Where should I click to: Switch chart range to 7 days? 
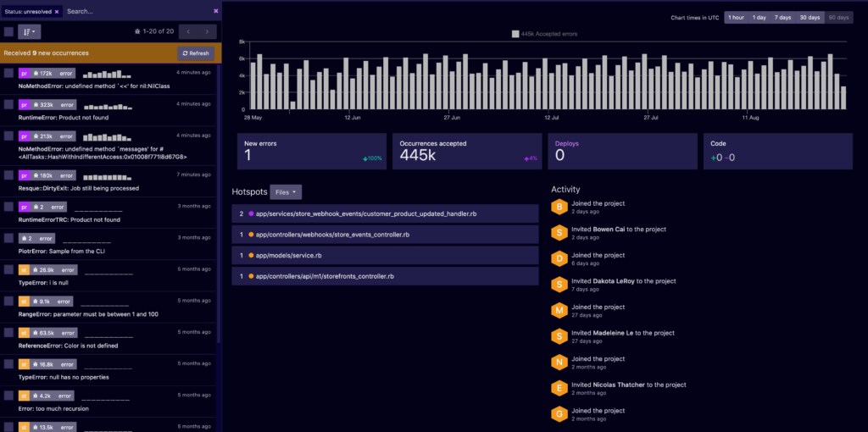pyautogui.click(x=782, y=18)
